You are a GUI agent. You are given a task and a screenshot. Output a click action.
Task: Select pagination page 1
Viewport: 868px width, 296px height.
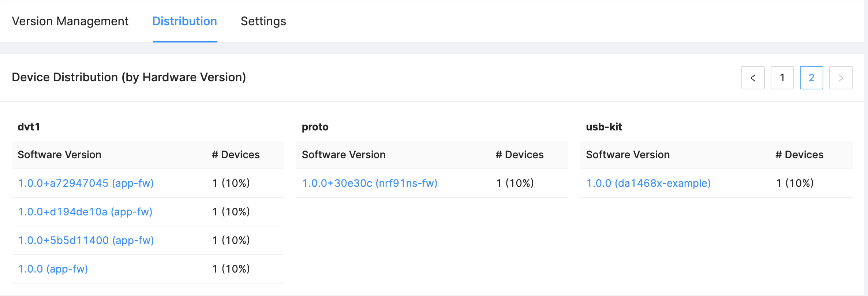coord(782,78)
